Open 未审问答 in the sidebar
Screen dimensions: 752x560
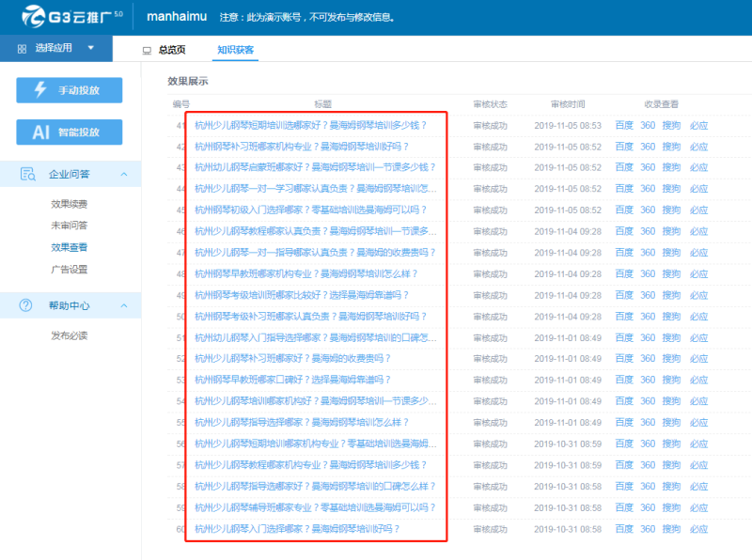coord(69,226)
